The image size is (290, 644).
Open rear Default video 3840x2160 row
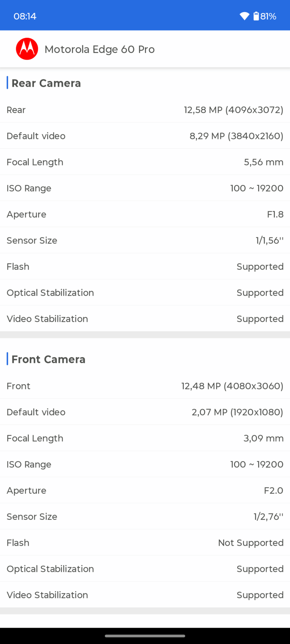[145, 136]
